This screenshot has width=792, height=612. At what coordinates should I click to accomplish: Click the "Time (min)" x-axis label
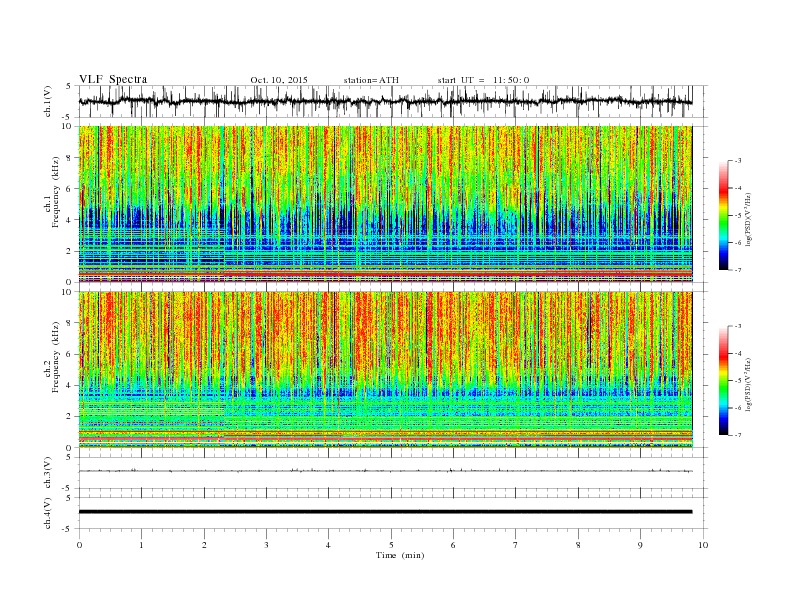(x=400, y=555)
